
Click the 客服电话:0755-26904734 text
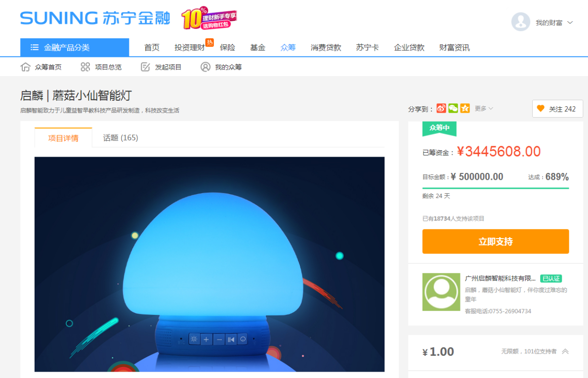tap(498, 311)
